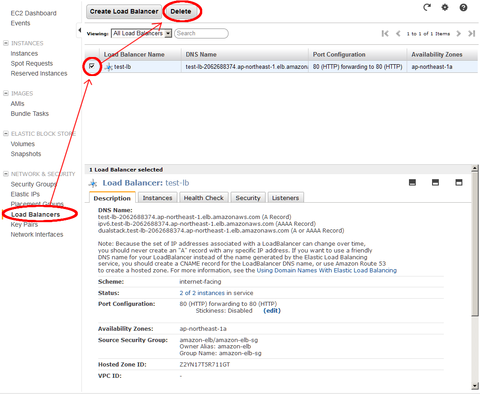Viewport: 480px width, 395px height.
Task: Collapse the IMAGES sidebar section
Action: [6, 93]
